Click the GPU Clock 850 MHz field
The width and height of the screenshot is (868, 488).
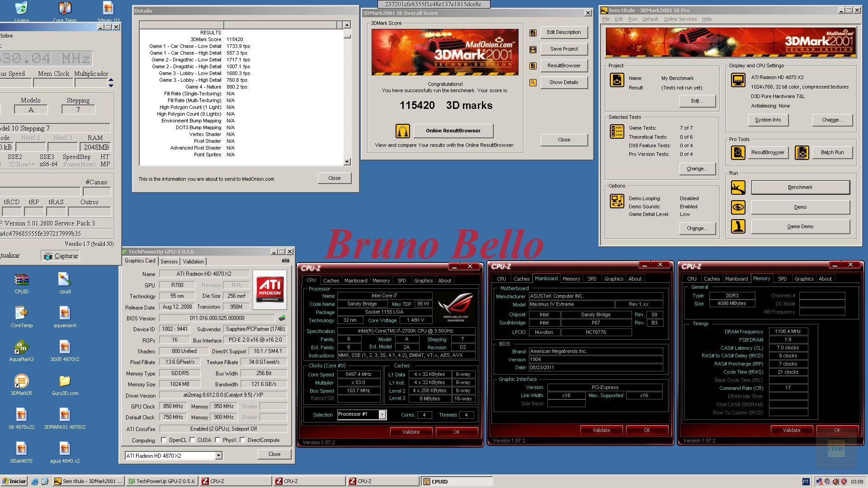[173, 406]
